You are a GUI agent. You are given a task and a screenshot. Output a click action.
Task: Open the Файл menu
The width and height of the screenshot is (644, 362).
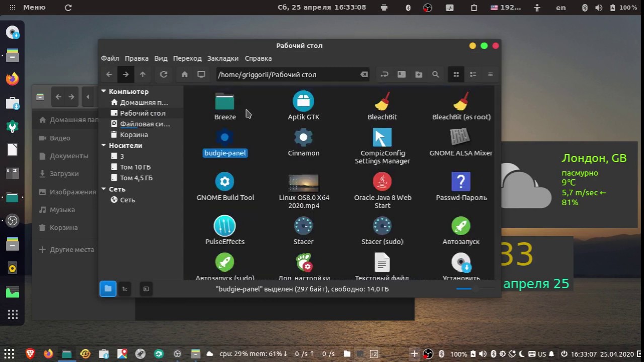click(x=110, y=58)
